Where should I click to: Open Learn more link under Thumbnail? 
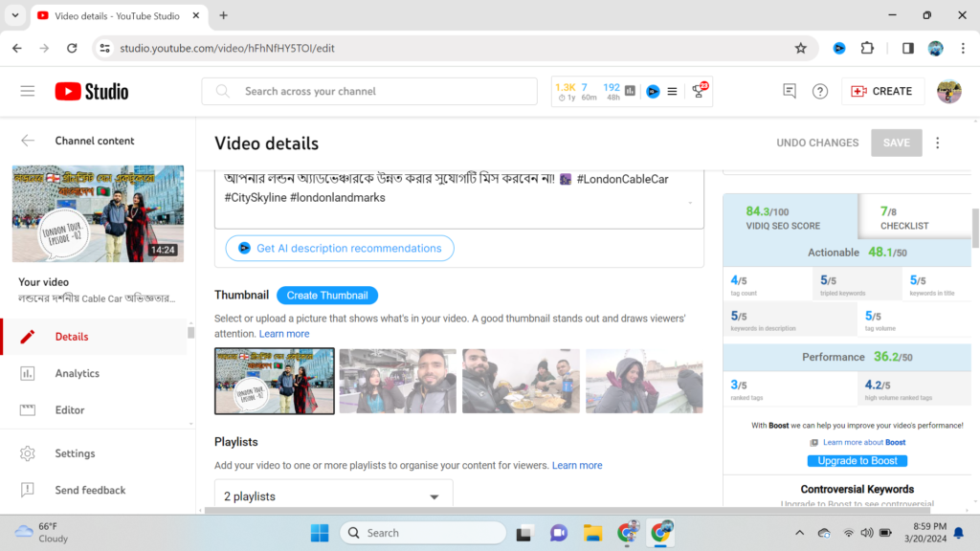coord(284,334)
